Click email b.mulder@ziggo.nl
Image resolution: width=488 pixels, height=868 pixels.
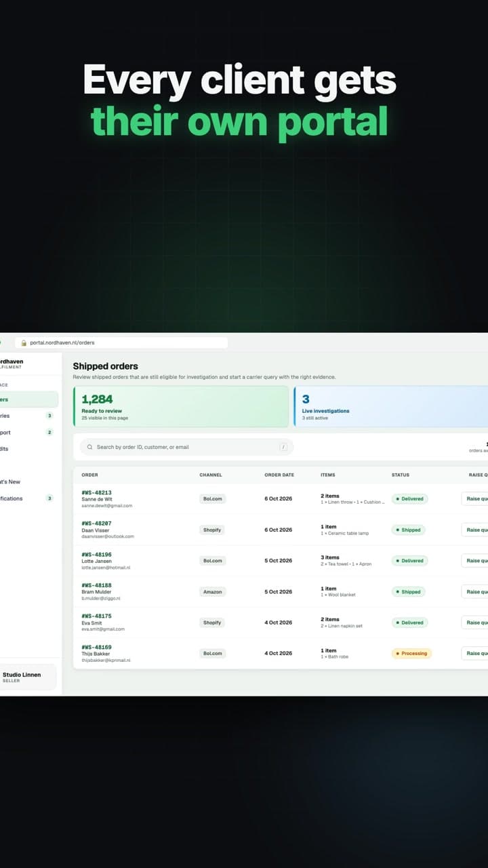click(x=100, y=598)
